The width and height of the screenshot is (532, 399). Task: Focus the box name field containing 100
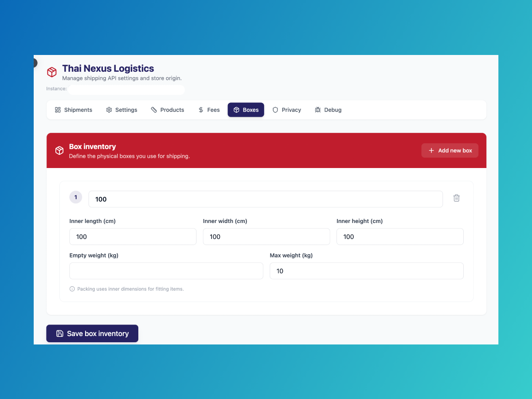266,199
